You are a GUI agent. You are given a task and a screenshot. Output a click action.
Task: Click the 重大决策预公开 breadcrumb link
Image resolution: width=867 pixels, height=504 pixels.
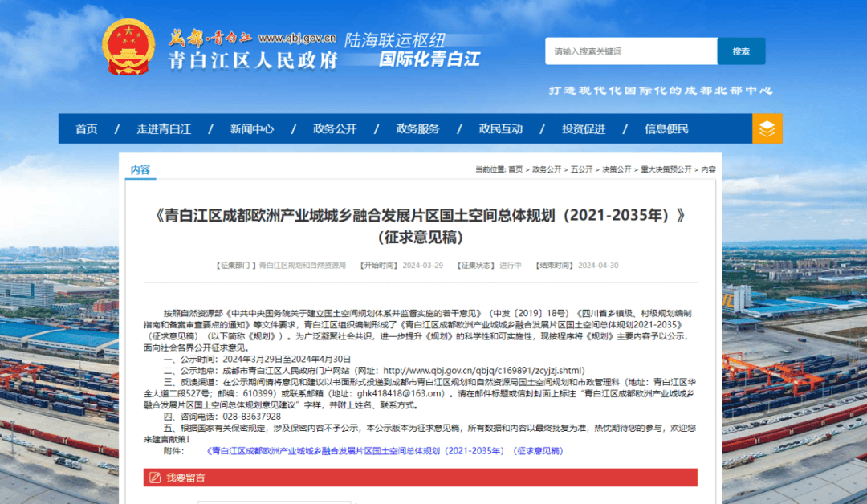click(666, 169)
